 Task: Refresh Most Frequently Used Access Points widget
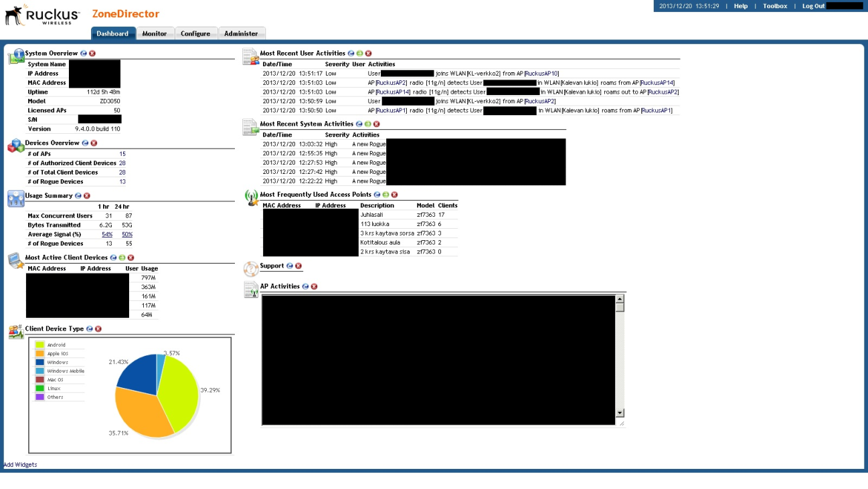(377, 195)
